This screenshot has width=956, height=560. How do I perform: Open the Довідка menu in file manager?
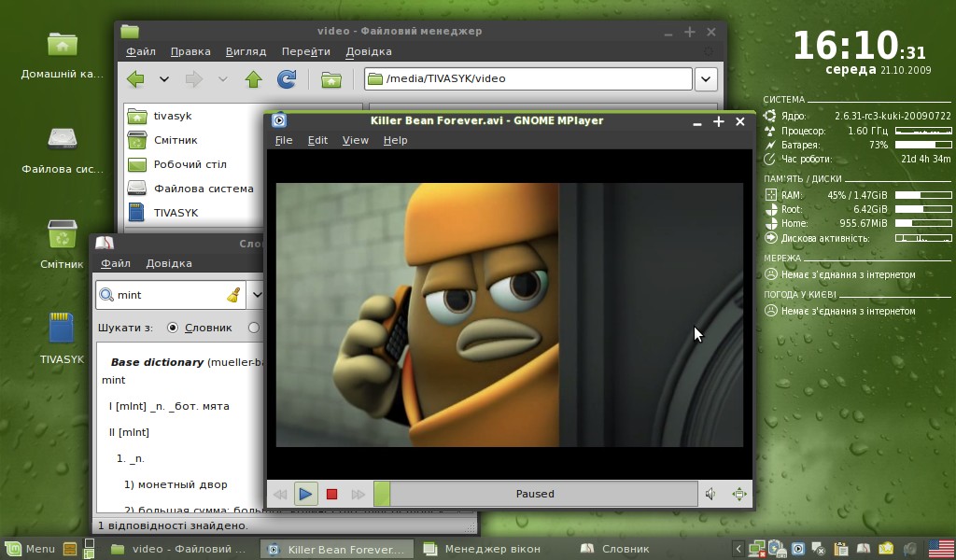(x=368, y=51)
